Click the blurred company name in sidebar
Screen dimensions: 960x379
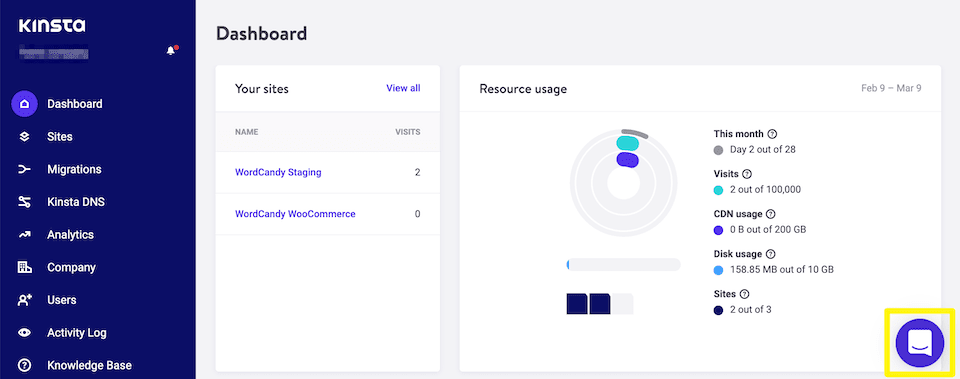point(53,53)
